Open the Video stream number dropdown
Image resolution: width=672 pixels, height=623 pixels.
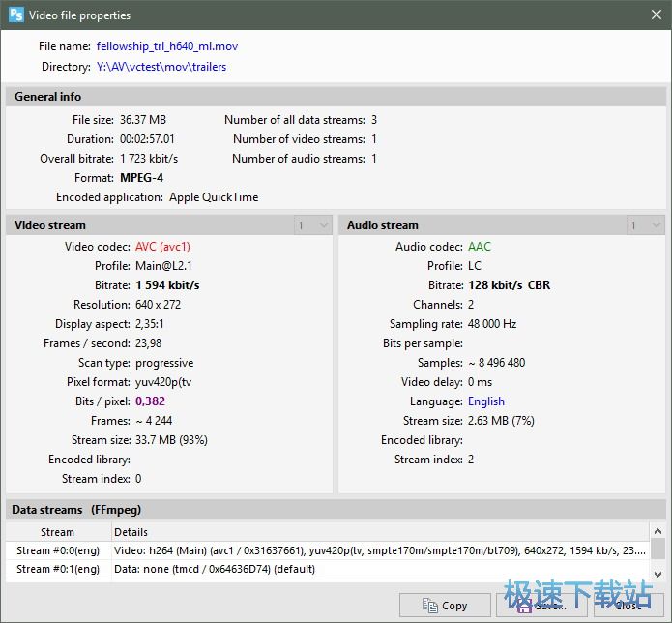pyautogui.click(x=313, y=225)
